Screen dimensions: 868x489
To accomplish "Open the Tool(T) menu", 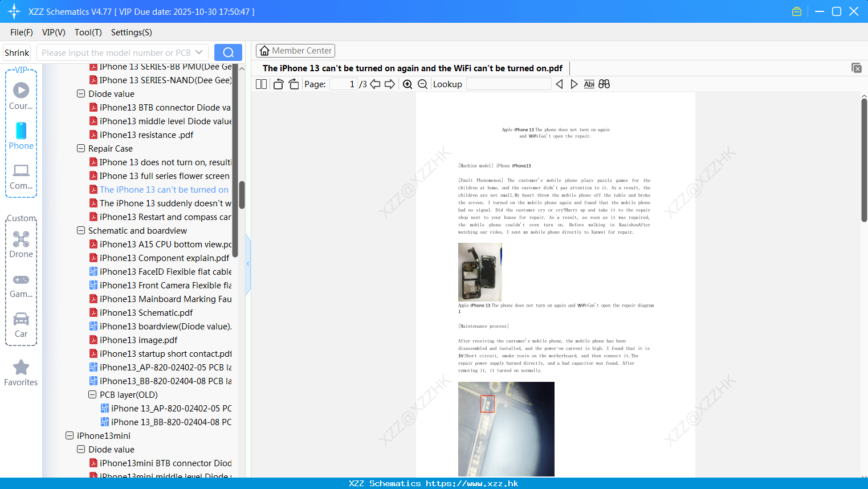I will point(88,32).
